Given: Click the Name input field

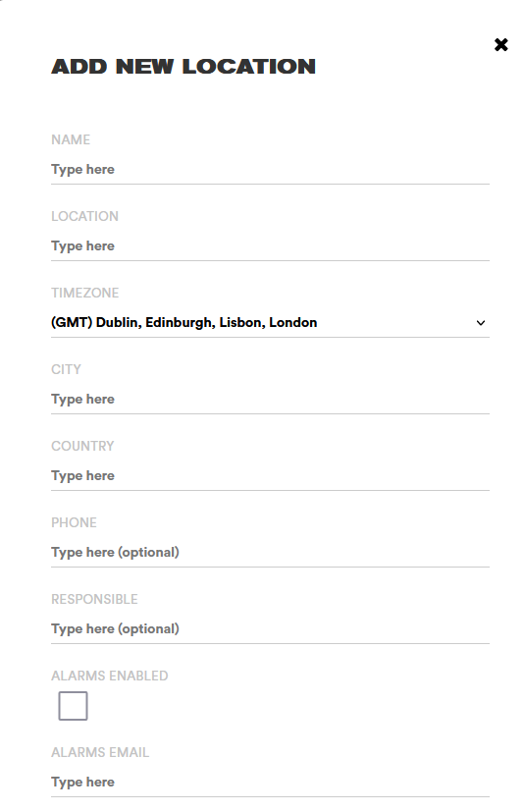Looking at the screenshot, I should pyautogui.click(x=270, y=170).
